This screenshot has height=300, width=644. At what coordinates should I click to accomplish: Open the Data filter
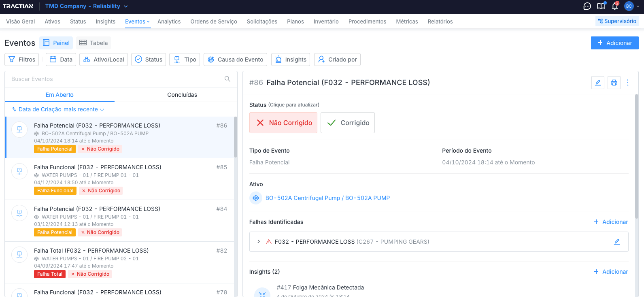61,60
